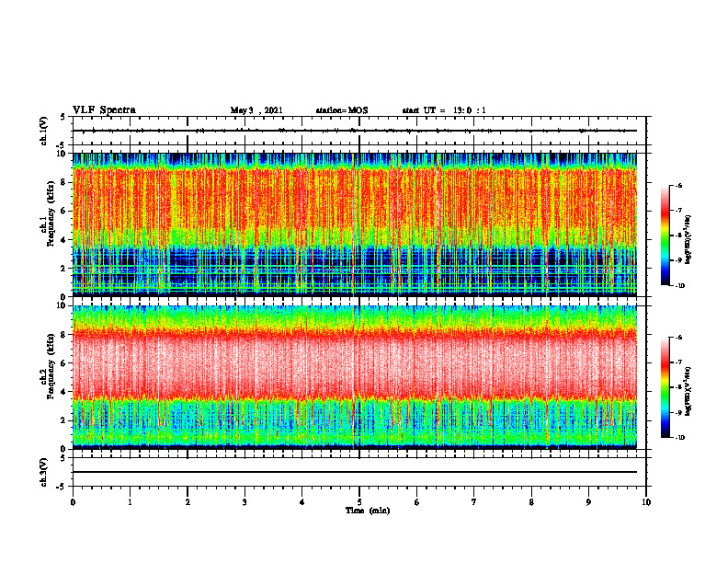
Task: Click the ch.2 spectrogram color bar
Action: 665,387
